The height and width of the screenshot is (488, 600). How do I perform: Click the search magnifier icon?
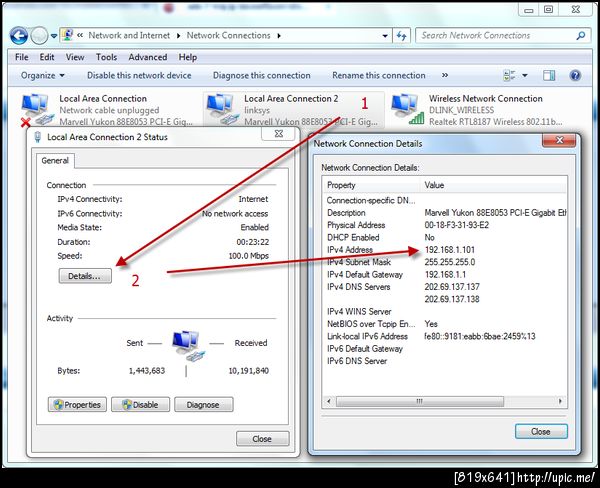(x=581, y=36)
